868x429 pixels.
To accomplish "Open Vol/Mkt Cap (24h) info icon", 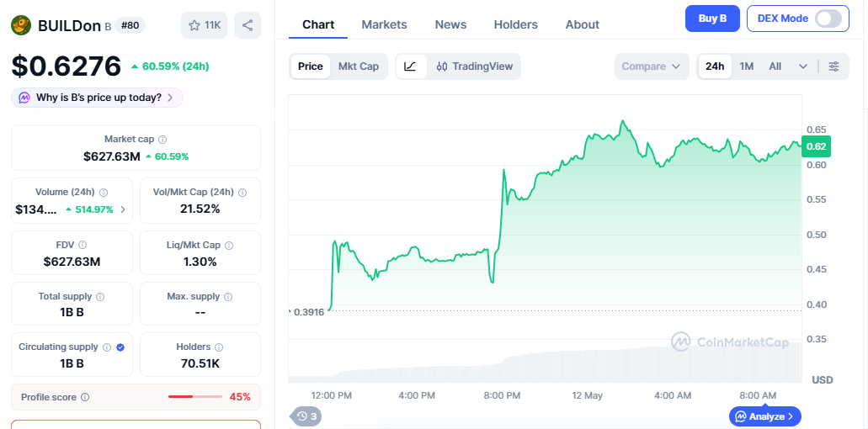I will point(242,193).
